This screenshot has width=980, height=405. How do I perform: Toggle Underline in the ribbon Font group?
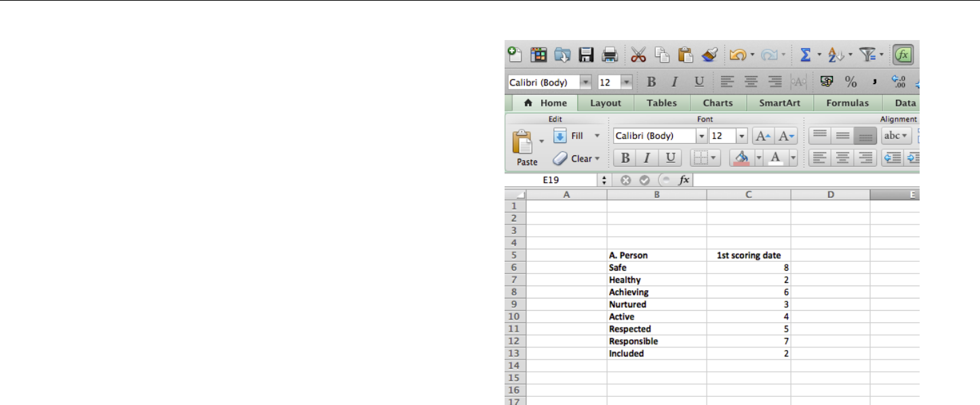coord(670,158)
